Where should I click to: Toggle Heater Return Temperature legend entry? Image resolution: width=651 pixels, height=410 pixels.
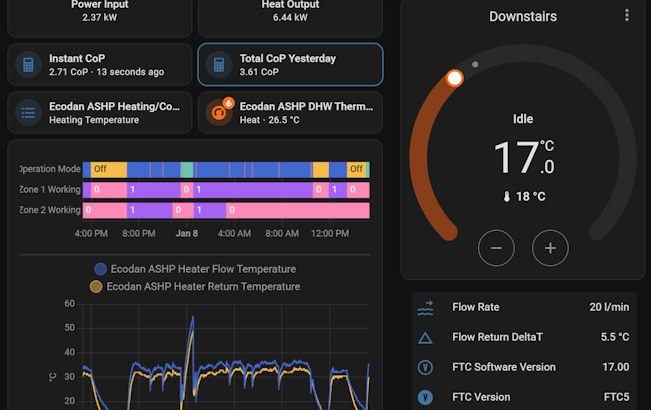click(195, 286)
